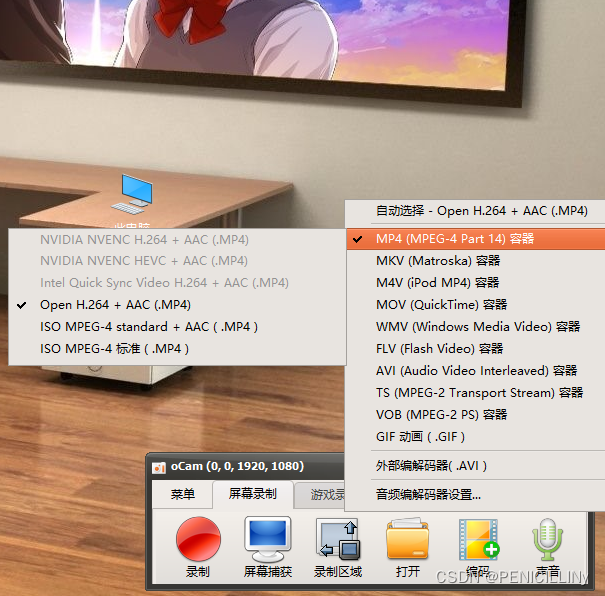Select AVI (Audio Video Interleaved) container
This screenshot has height=596, width=605.
point(476,371)
